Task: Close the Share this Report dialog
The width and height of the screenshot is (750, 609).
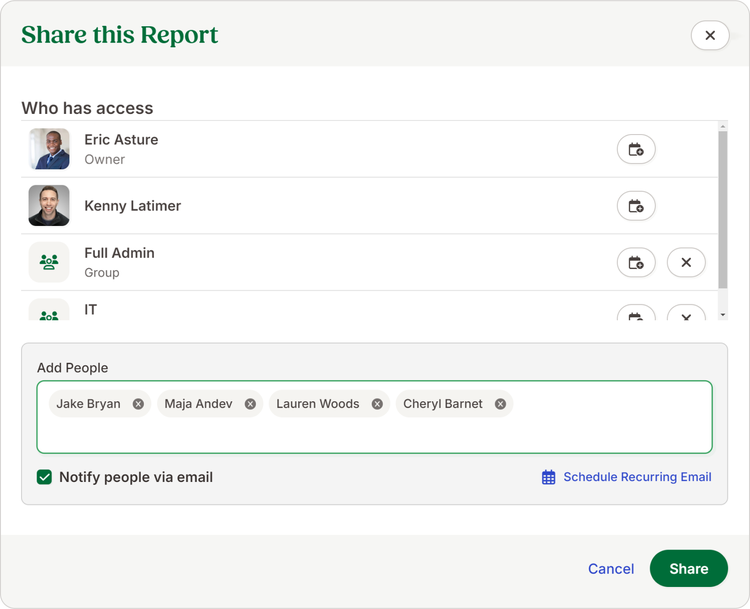Action: click(710, 35)
